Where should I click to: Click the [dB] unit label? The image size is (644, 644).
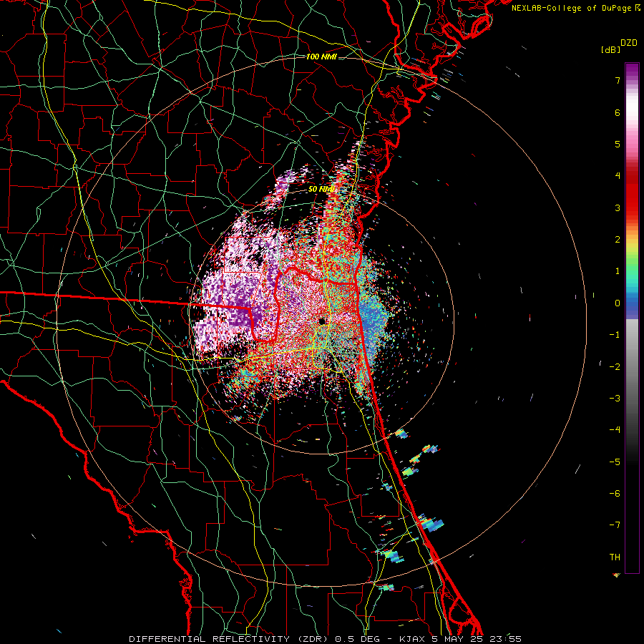[x=610, y=49]
